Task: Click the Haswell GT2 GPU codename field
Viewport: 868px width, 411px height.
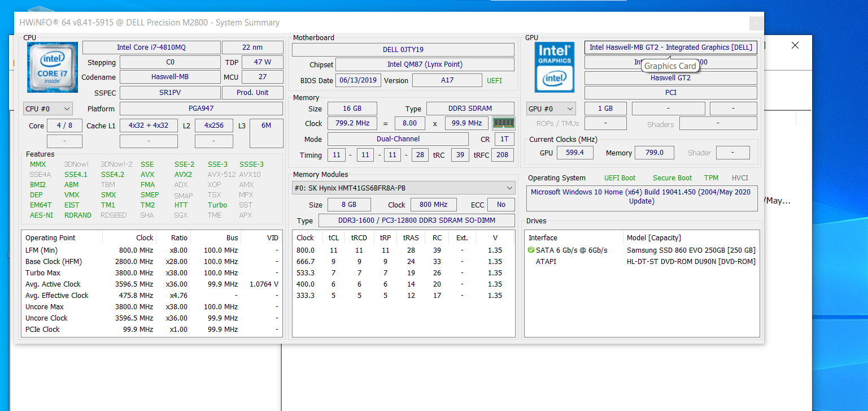Action: click(671, 77)
